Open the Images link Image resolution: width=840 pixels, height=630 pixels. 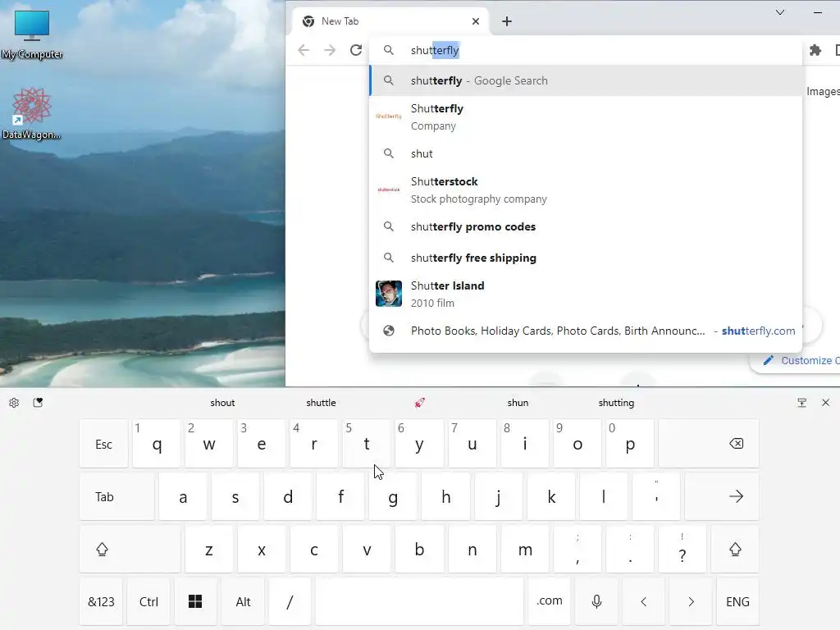pyautogui.click(x=823, y=92)
